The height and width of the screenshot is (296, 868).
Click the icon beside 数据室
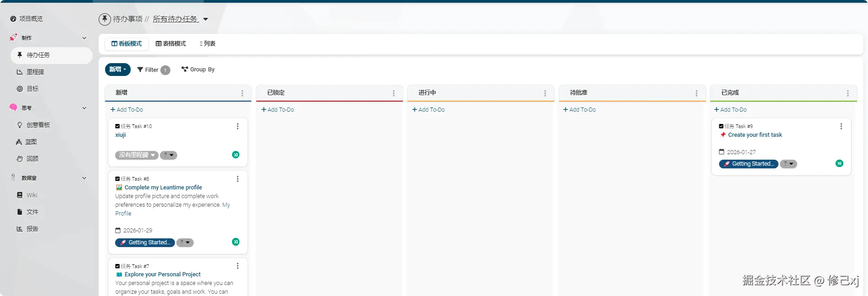13,178
